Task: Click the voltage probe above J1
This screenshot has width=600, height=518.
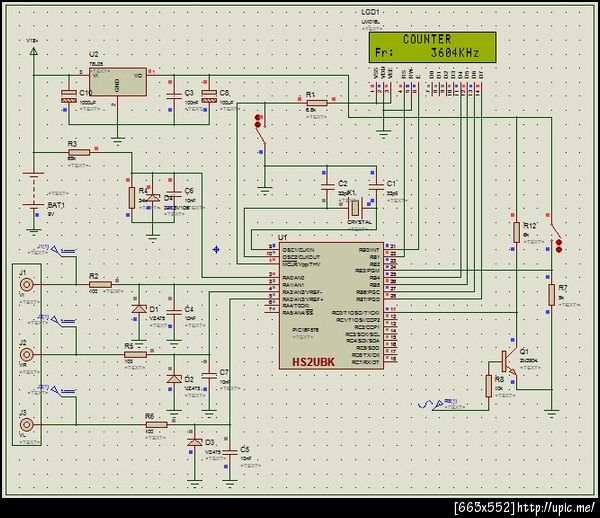Action: coord(63,251)
